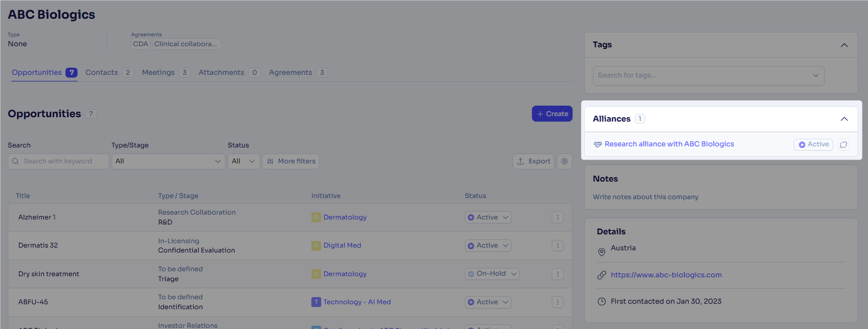868x329 pixels.
Task: Click the CDA agreement tag
Action: [x=140, y=44]
